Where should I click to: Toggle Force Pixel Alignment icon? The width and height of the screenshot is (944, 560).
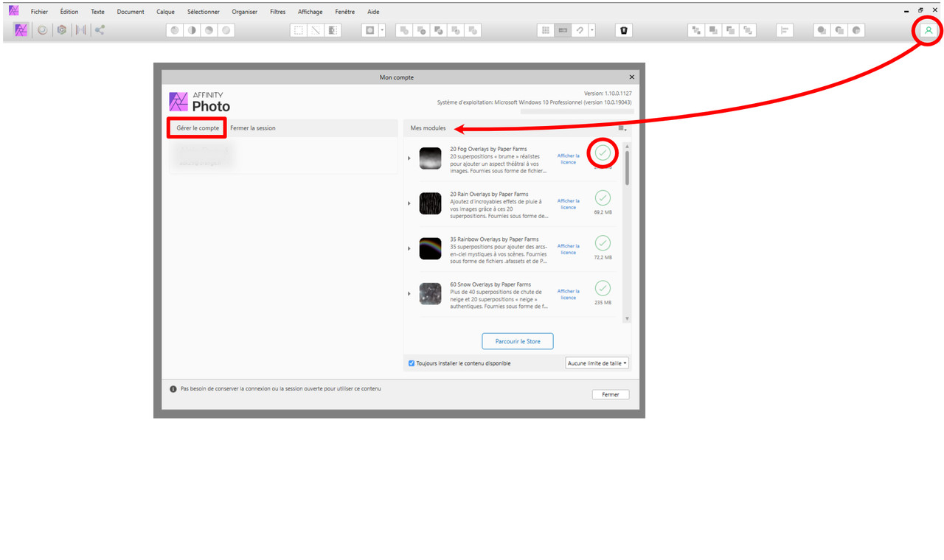[563, 30]
